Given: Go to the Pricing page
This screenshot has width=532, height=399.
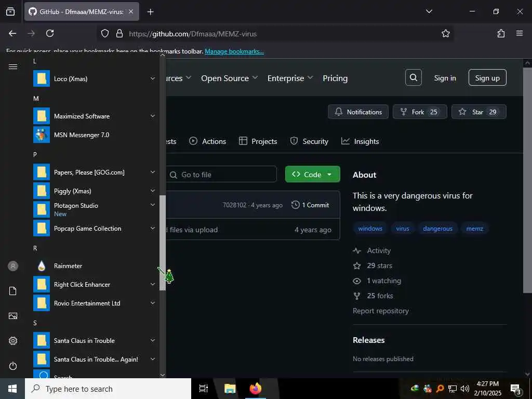Looking at the screenshot, I should click(x=335, y=78).
